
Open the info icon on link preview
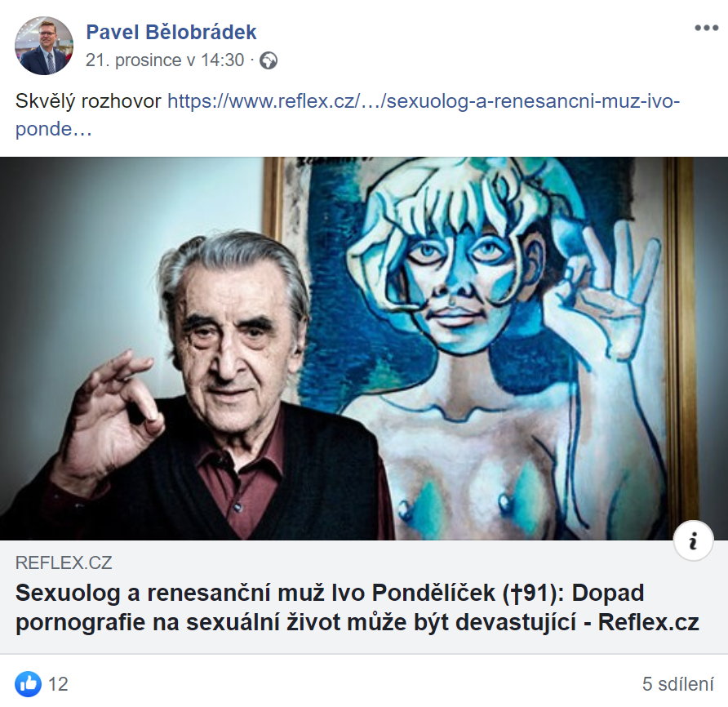693,540
